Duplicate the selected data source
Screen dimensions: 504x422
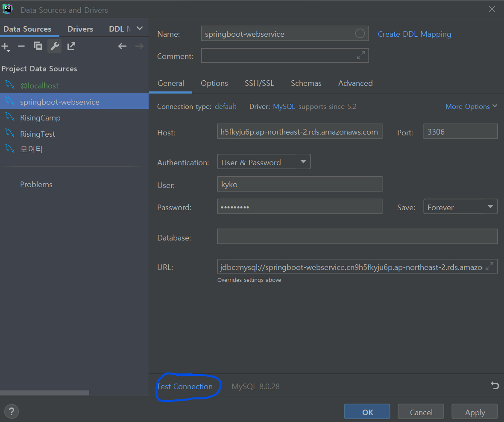38,46
